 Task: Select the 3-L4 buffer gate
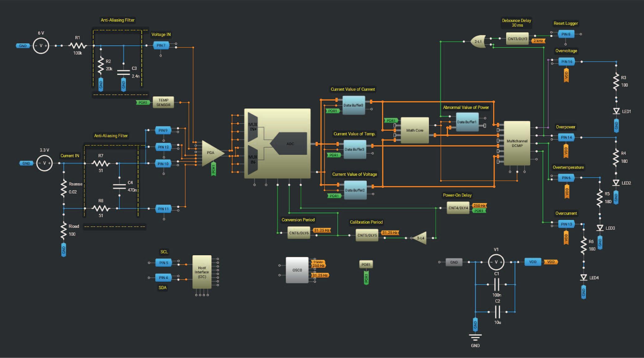point(420,238)
